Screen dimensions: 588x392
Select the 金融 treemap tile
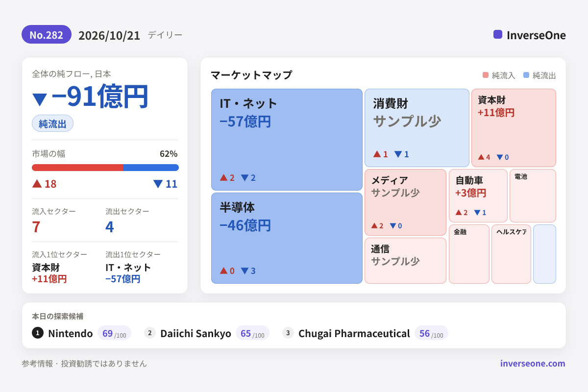point(469,254)
